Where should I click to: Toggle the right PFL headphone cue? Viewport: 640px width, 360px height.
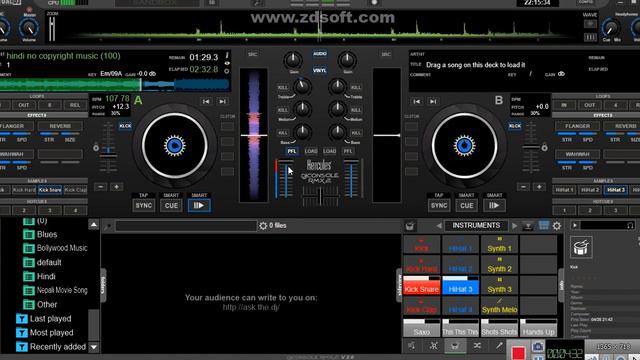pyautogui.click(x=348, y=151)
